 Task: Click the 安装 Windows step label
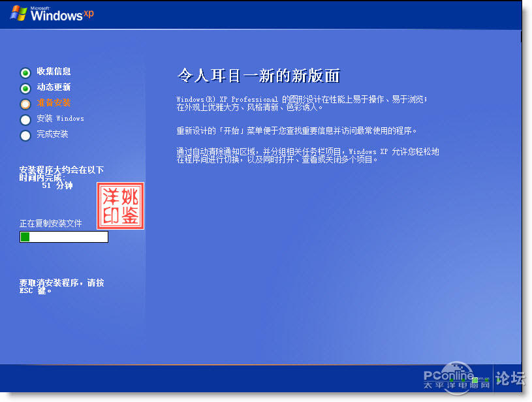click(x=61, y=118)
